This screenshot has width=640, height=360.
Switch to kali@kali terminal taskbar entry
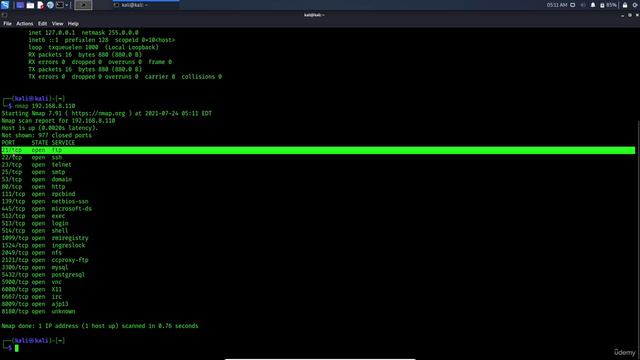pyautogui.click(x=145, y=5)
